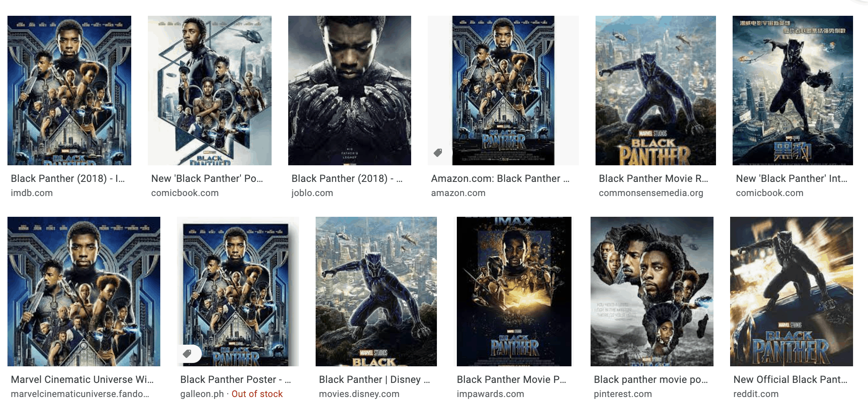Click the title 'Black Panther (2018) - I...' from imdb
Viewport: 868px width, 407px height.
[68, 179]
